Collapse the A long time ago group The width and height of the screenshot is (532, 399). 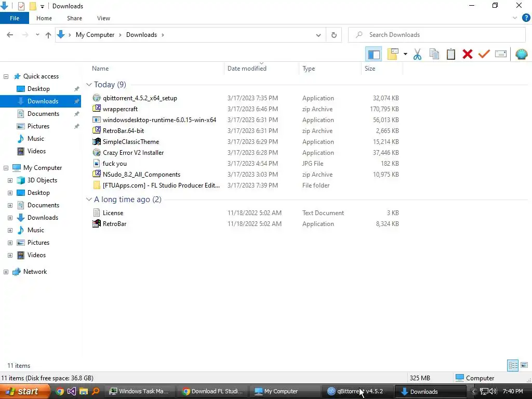[x=89, y=199]
